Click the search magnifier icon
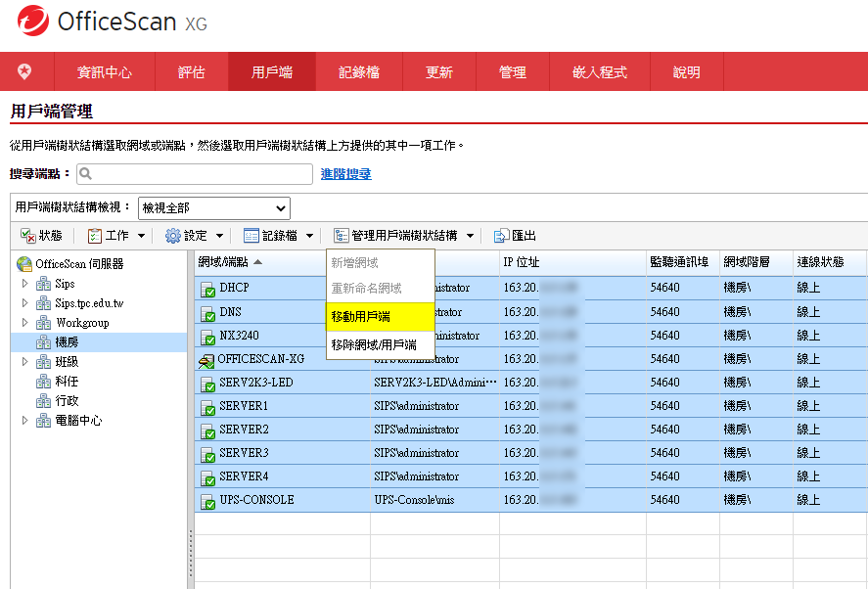Screen dimensions: 868x589 point(85,174)
